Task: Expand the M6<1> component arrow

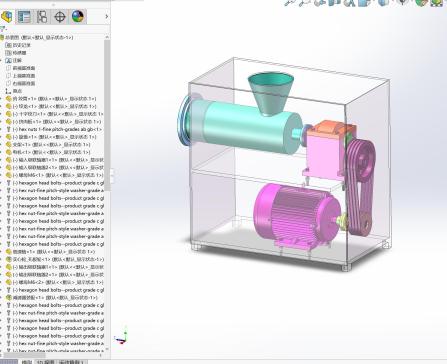Action: pos(1,175)
